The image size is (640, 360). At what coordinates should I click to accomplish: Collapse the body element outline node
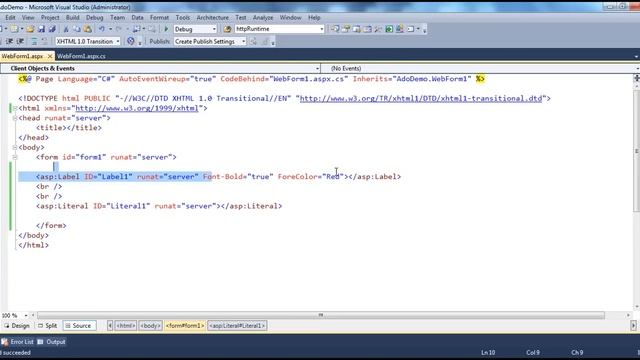(15, 147)
